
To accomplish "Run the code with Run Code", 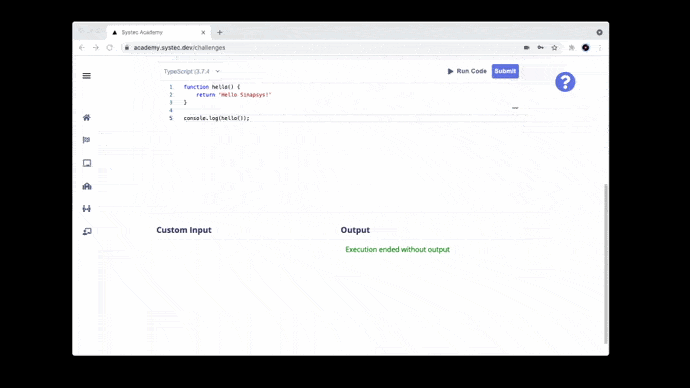I will (x=467, y=71).
